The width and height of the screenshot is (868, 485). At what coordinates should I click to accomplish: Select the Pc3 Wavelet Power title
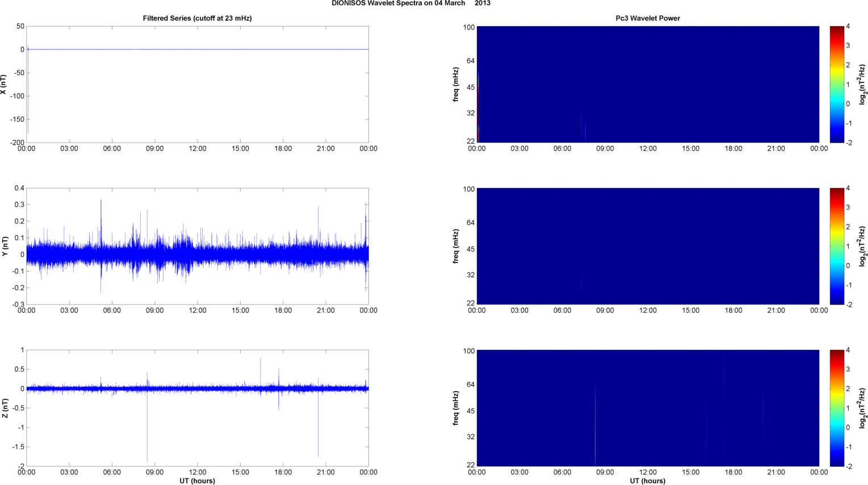click(648, 18)
